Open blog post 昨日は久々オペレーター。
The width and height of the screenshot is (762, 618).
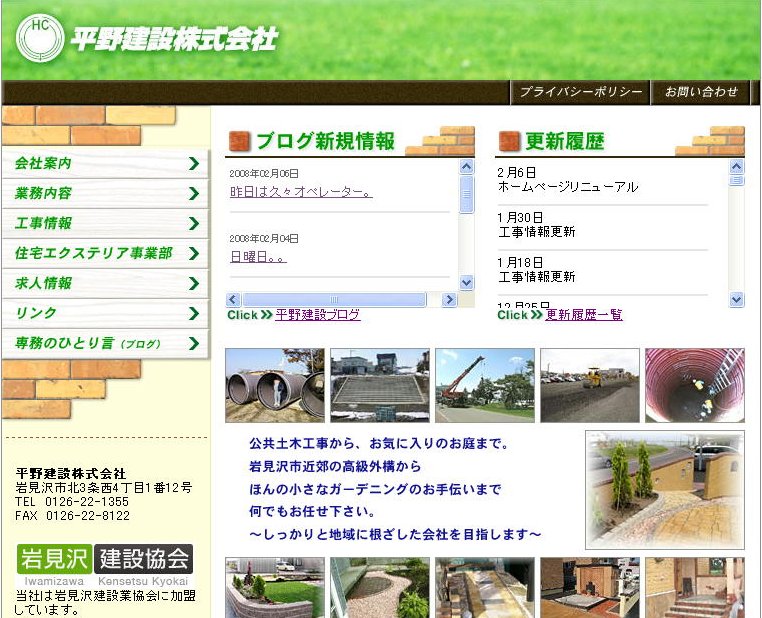[x=301, y=192]
